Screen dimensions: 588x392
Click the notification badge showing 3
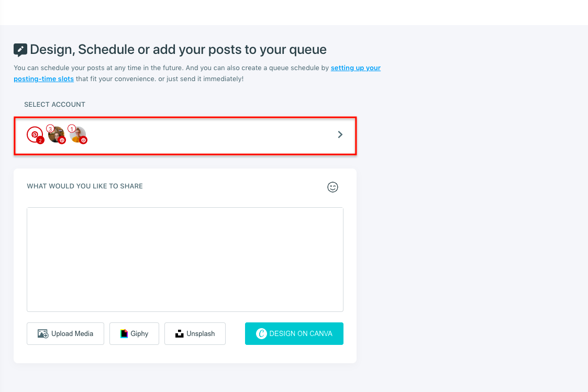[50, 128]
